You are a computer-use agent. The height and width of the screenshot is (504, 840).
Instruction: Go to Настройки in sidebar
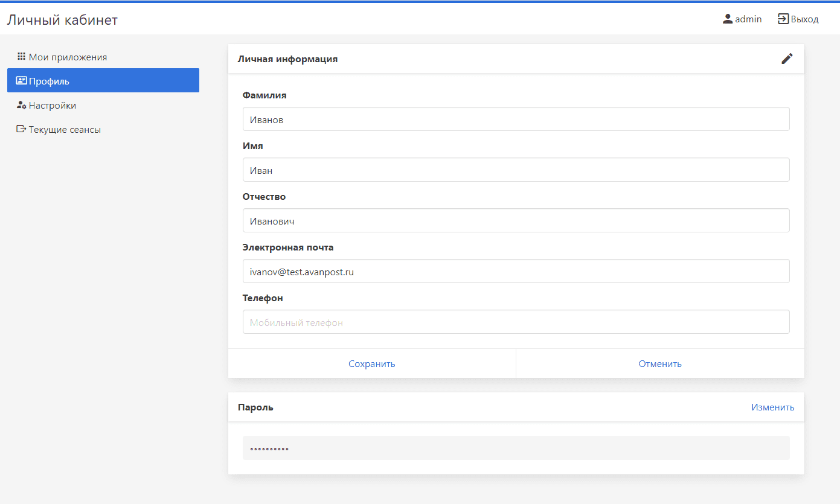point(53,106)
